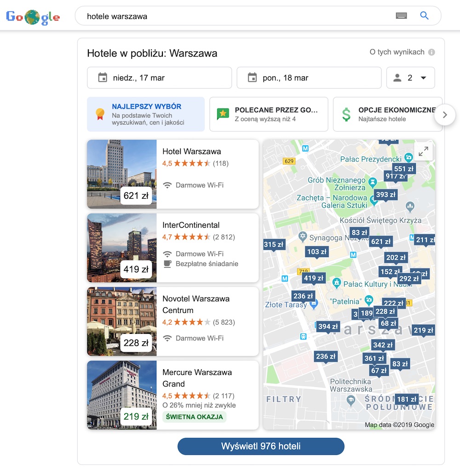Expand the map to full screen
Screen dimensions: 460x476
[423, 151]
